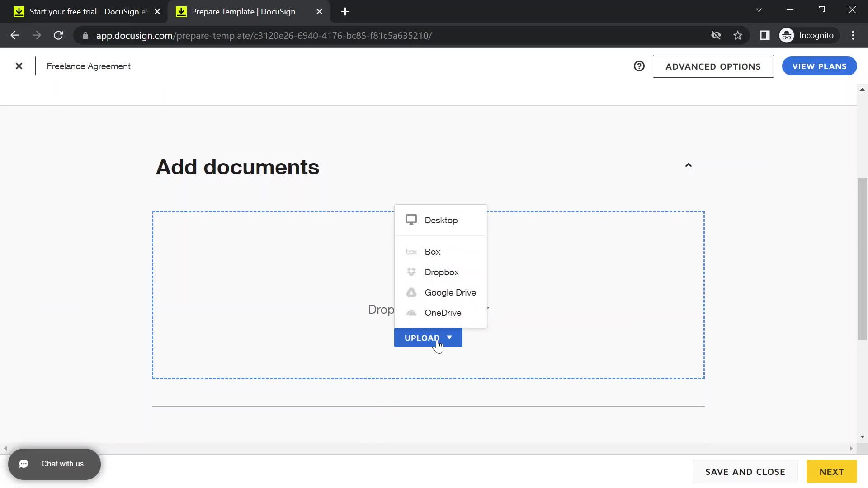This screenshot has height=488, width=868.
Task: Click the bookmark star icon in address bar
Action: 738,35
